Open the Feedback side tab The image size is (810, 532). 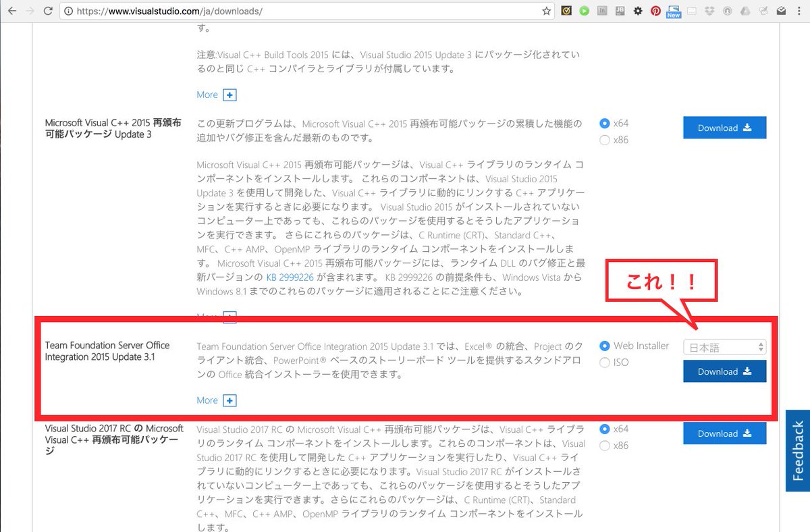tap(798, 450)
